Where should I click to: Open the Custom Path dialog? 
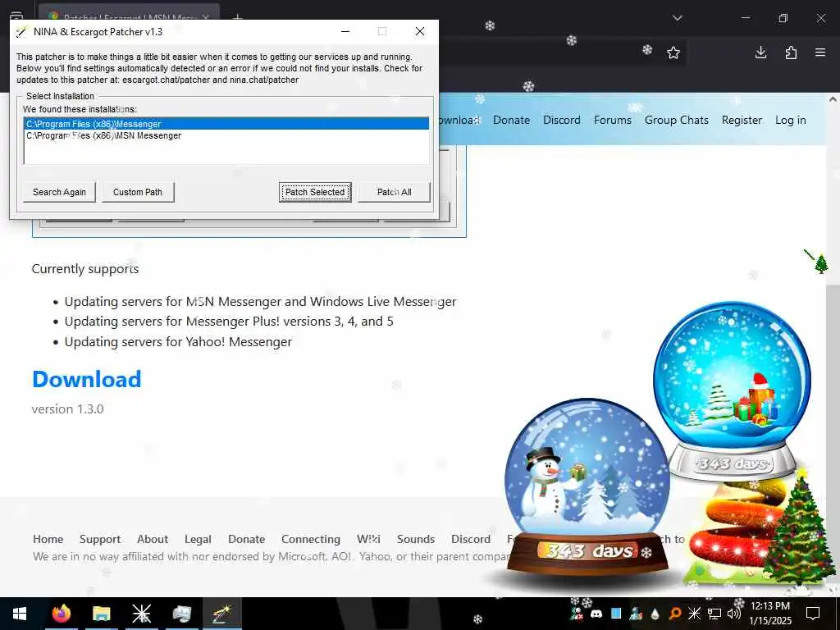(x=138, y=192)
